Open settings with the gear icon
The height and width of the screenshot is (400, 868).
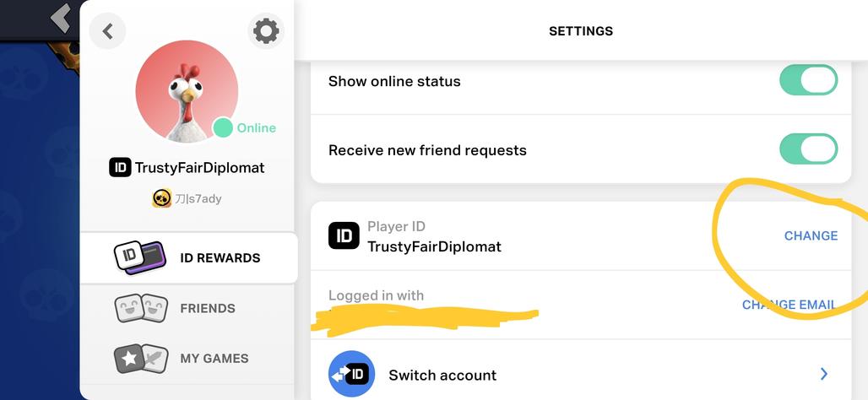[266, 31]
